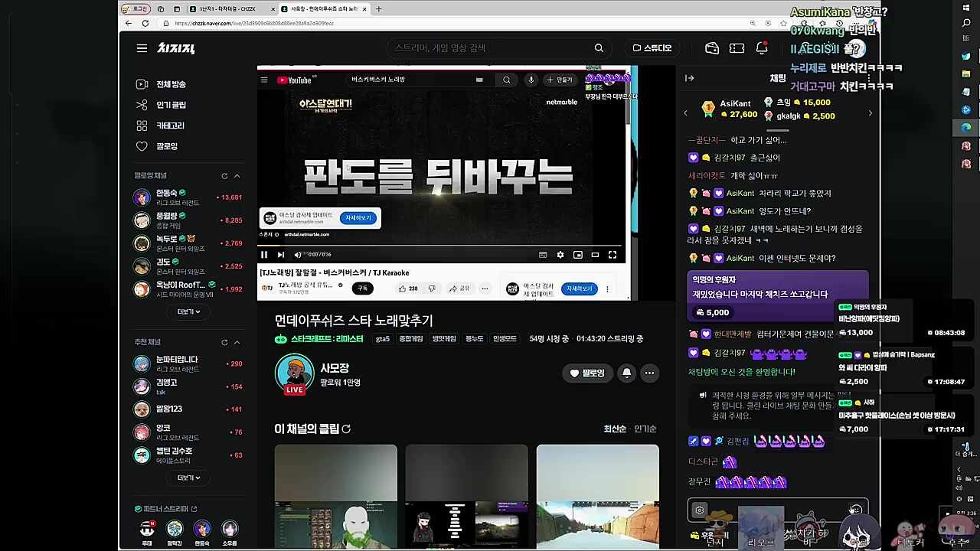This screenshot has height=551, width=980.
Task: Enable YouTube miniplayer mode
Action: (578, 255)
